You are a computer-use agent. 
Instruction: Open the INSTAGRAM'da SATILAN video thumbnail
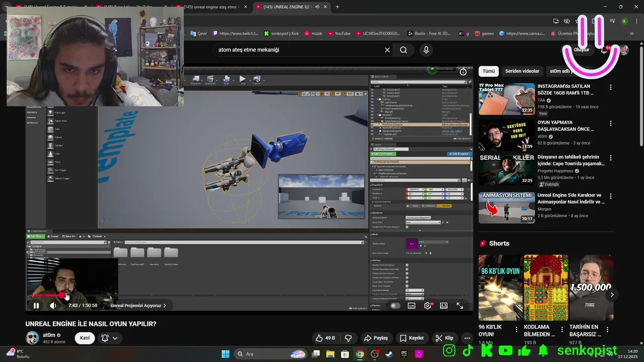click(x=507, y=99)
